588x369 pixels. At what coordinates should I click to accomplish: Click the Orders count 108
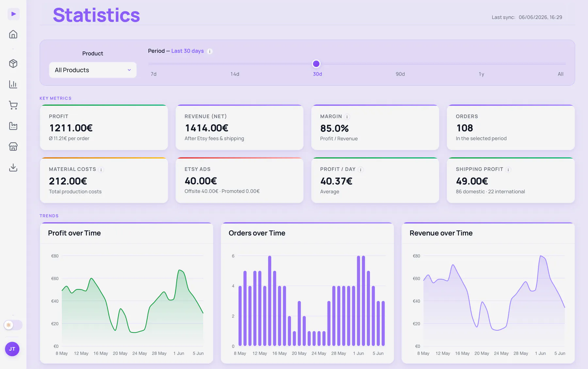click(x=465, y=128)
